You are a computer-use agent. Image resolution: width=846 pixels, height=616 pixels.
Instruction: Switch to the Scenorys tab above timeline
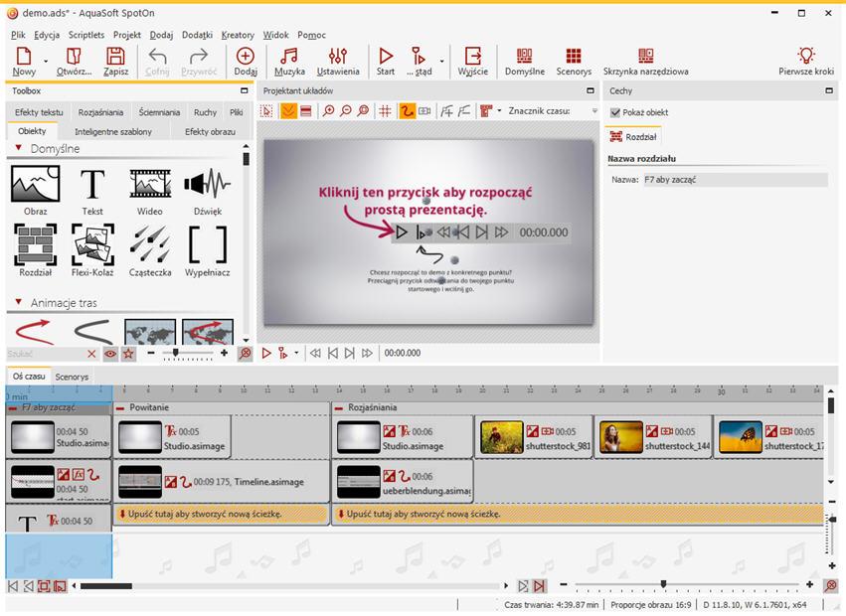pos(72,377)
